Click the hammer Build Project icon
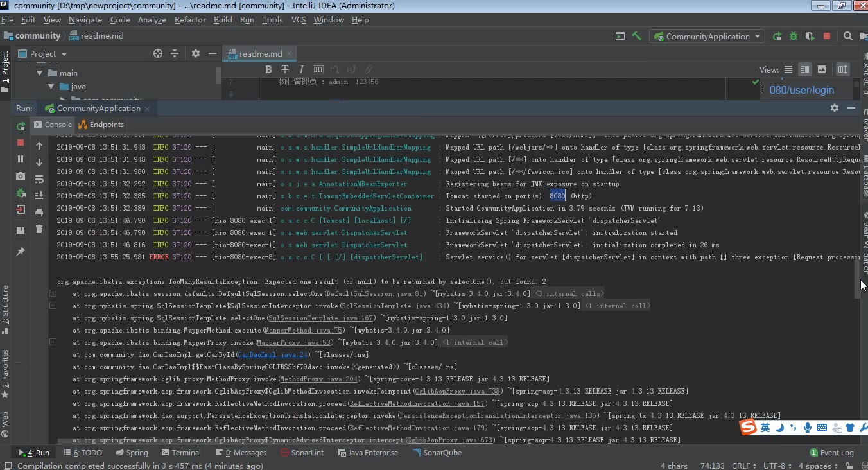The height and width of the screenshot is (470, 868). pyautogui.click(x=637, y=36)
